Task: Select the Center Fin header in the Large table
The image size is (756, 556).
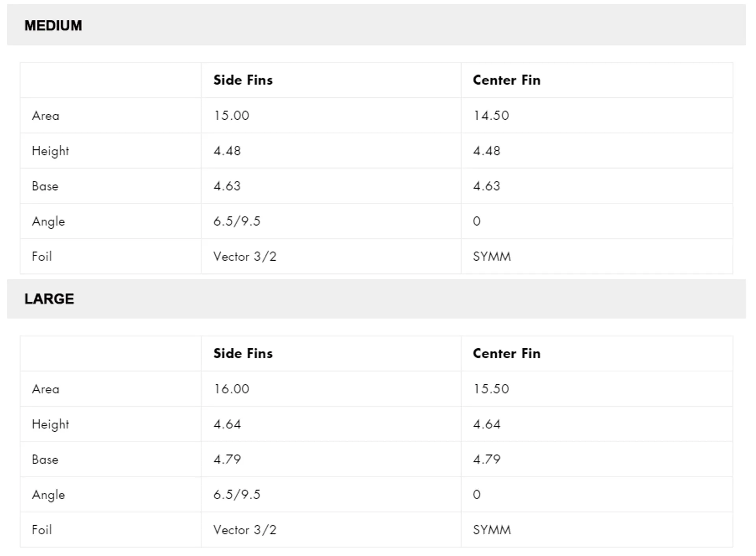Action: (506, 353)
